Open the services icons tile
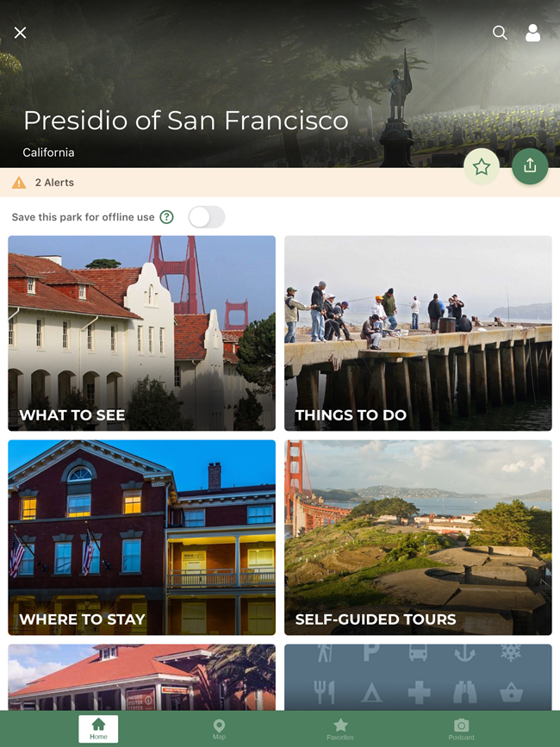This screenshot has width=560, height=747. (x=418, y=677)
